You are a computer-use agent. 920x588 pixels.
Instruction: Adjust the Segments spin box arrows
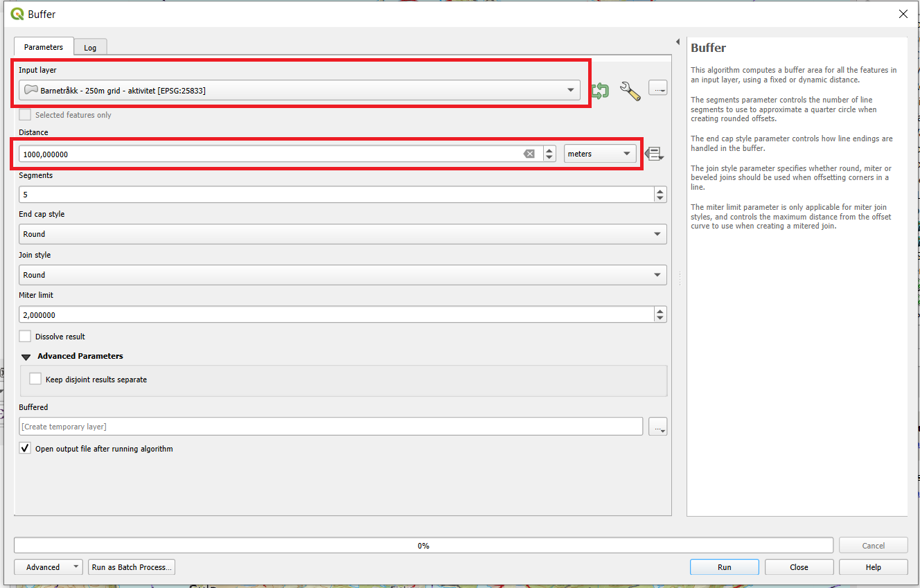click(x=660, y=195)
